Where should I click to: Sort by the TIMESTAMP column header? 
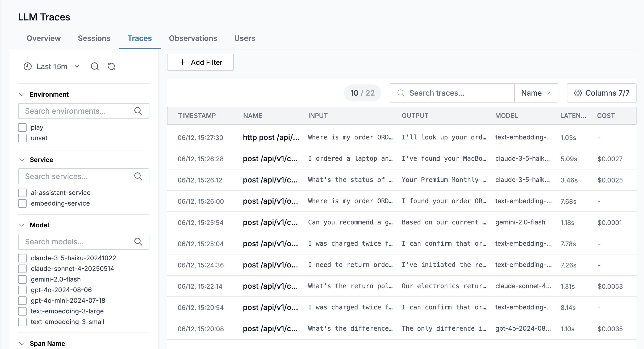click(197, 116)
